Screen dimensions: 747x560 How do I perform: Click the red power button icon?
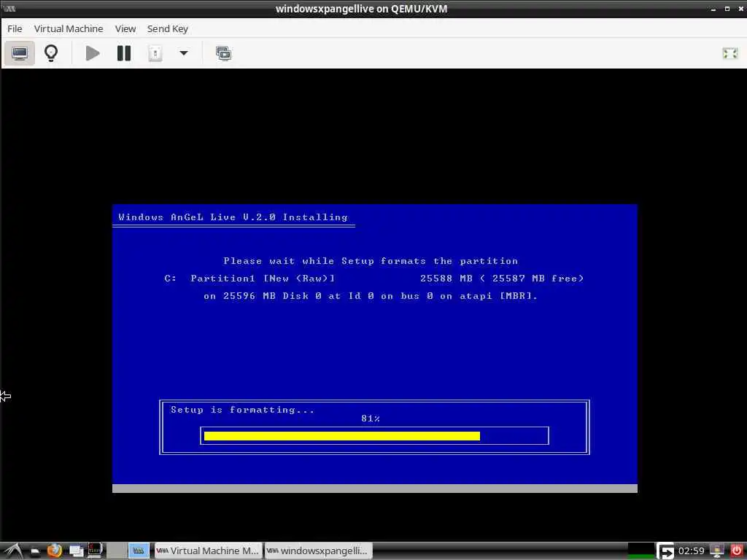click(x=737, y=551)
